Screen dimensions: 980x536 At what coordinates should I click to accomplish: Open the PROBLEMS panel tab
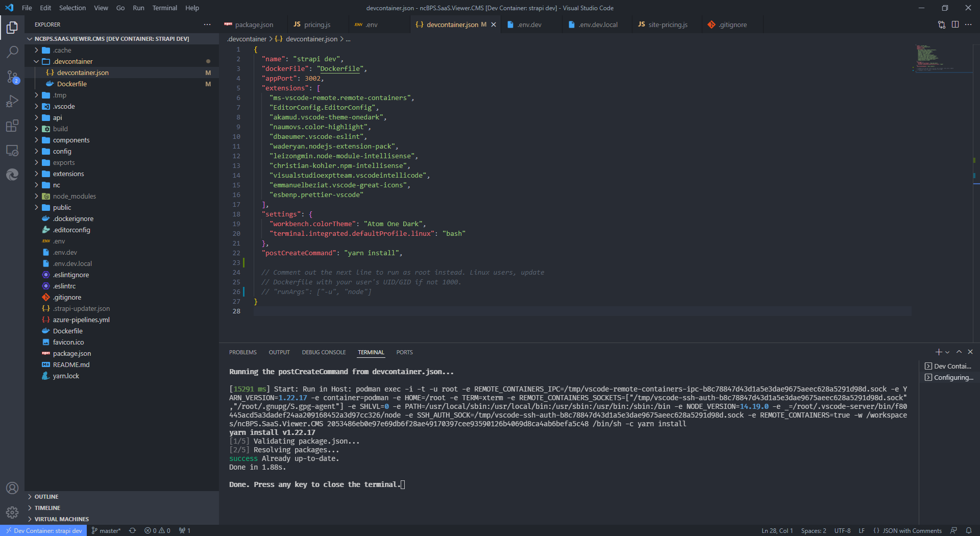pyautogui.click(x=243, y=352)
